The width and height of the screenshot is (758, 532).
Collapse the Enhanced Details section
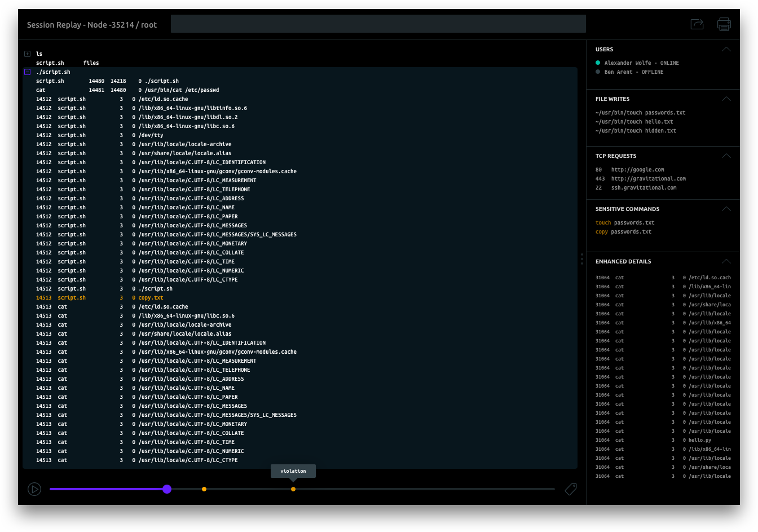pyautogui.click(x=726, y=262)
